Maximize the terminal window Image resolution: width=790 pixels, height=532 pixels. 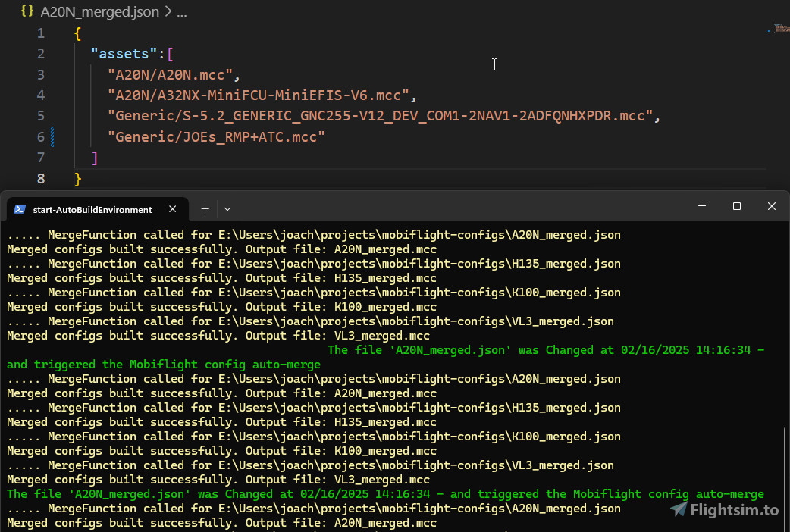tap(736, 206)
